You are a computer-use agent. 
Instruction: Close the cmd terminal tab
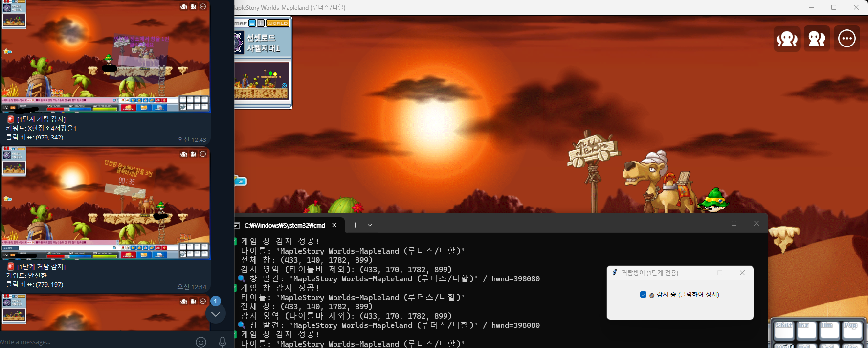(x=334, y=225)
